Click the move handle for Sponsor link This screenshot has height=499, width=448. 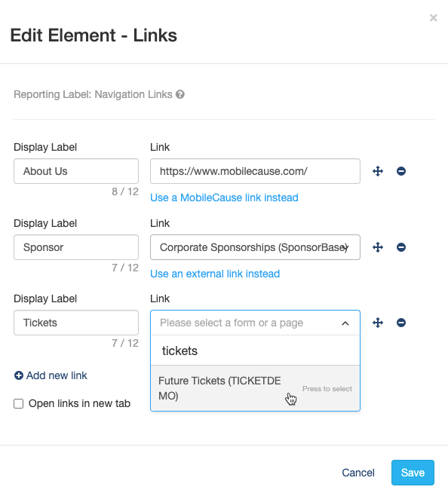click(x=378, y=247)
